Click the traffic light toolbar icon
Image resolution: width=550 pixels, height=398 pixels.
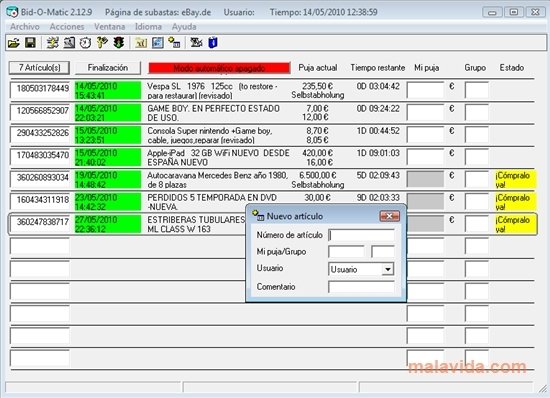pyautogui.click(x=119, y=43)
